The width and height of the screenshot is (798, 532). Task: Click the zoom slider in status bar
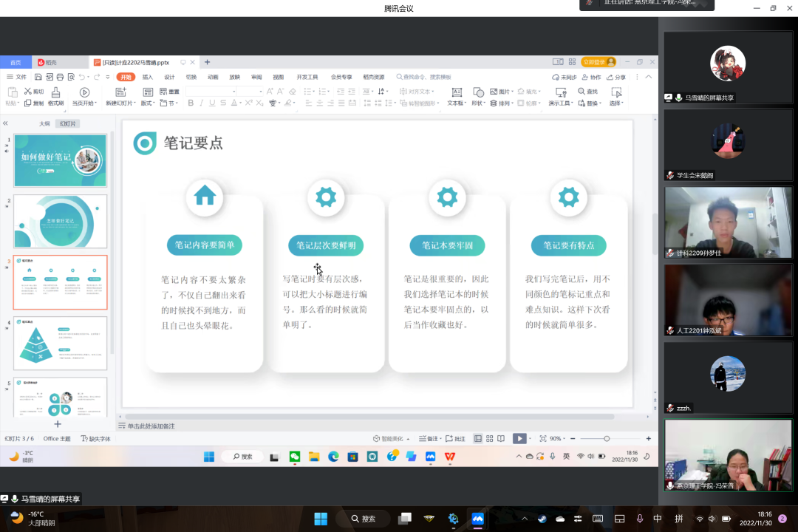pyautogui.click(x=607, y=439)
